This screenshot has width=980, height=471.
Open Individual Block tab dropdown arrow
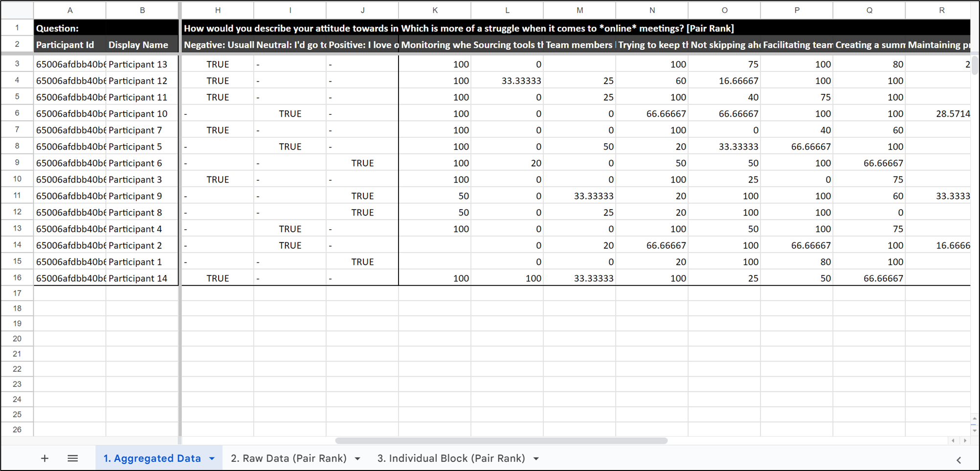click(x=536, y=459)
